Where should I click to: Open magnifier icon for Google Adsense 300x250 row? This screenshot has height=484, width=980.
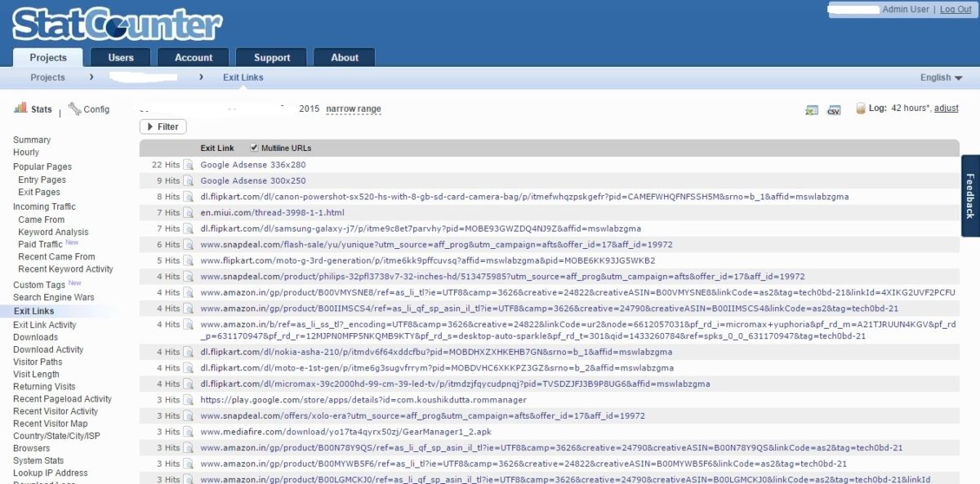click(x=188, y=181)
